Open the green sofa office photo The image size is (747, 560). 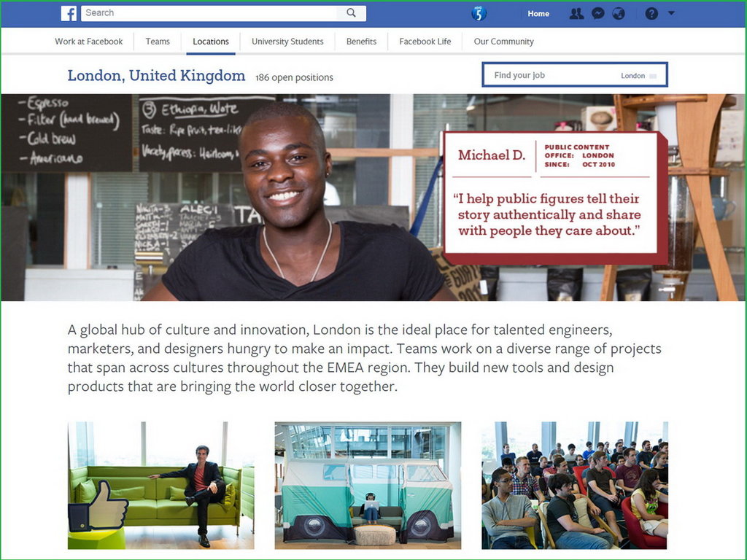(161, 485)
